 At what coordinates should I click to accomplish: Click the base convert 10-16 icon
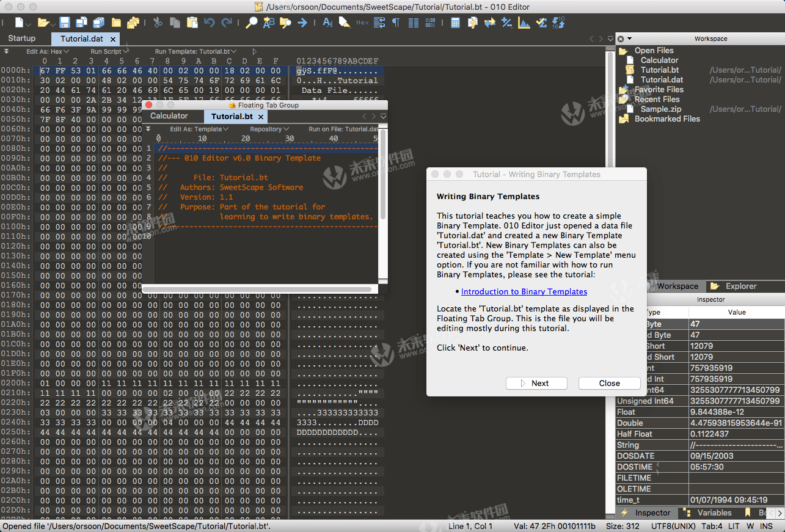pos(558,23)
